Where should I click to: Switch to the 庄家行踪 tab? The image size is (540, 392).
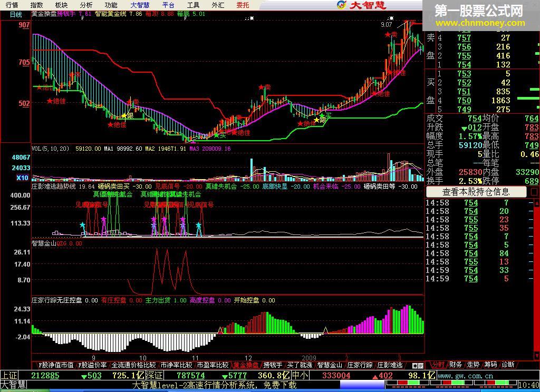pos(360,365)
